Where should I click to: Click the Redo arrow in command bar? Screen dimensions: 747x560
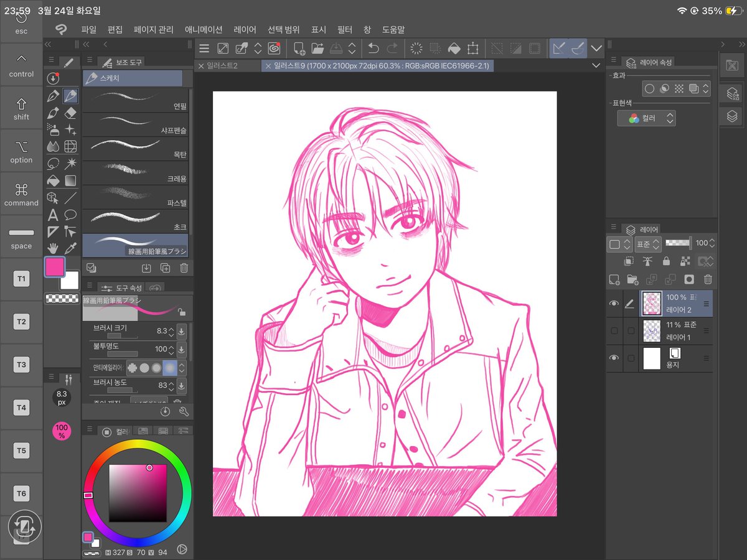click(392, 48)
